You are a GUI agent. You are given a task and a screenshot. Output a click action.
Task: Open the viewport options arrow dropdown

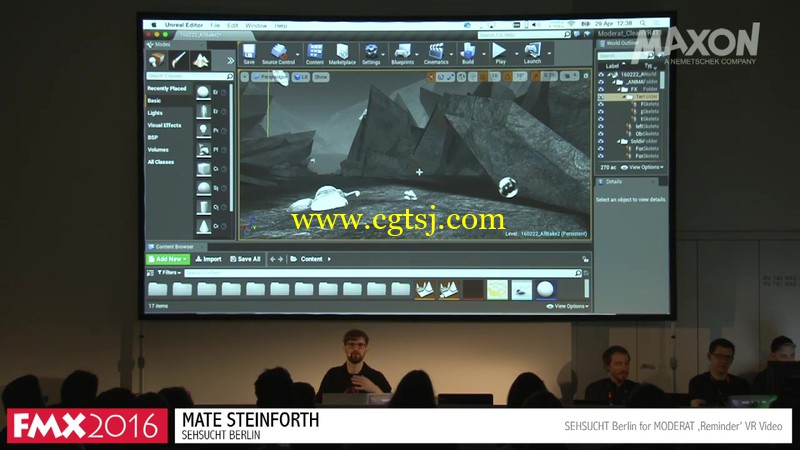click(245, 77)
